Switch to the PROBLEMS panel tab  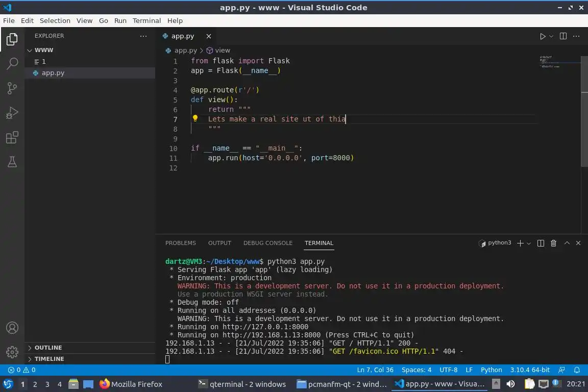[x=180, y=243]
